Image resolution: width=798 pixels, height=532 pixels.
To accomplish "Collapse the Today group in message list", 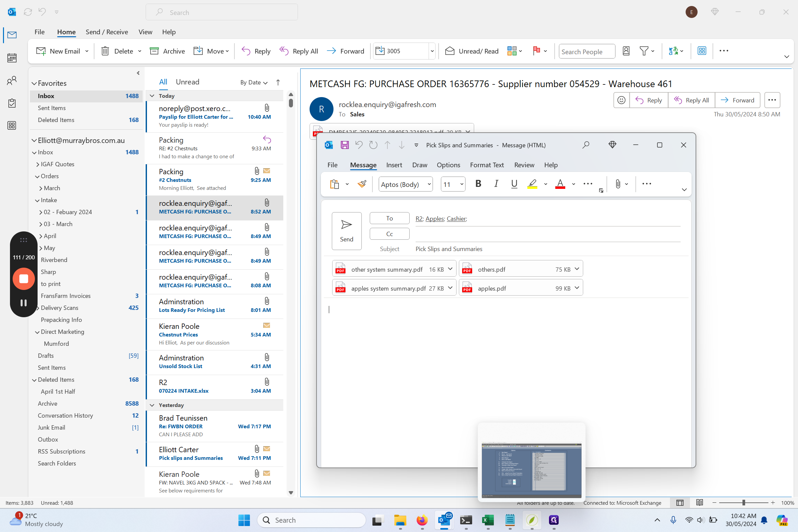I will click(152, 96).
